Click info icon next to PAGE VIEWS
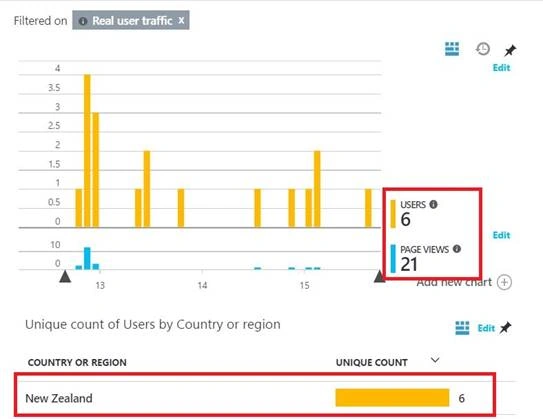The image size is (543, 419). click(x=457, y=249)
